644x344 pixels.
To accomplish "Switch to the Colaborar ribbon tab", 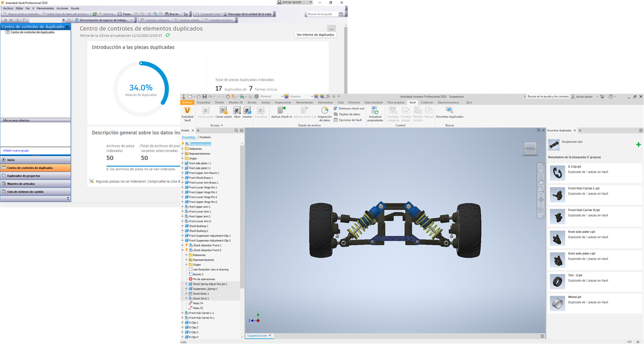I will tap(427, 102).
